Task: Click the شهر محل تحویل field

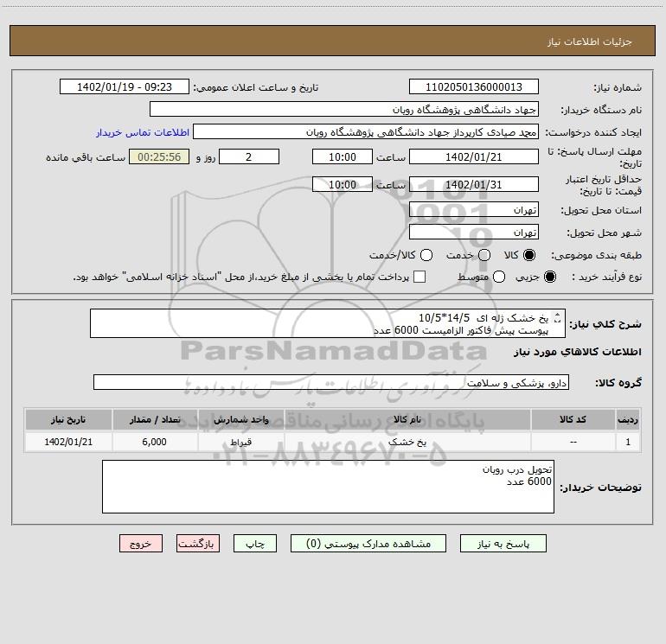Action: point(474,232)
